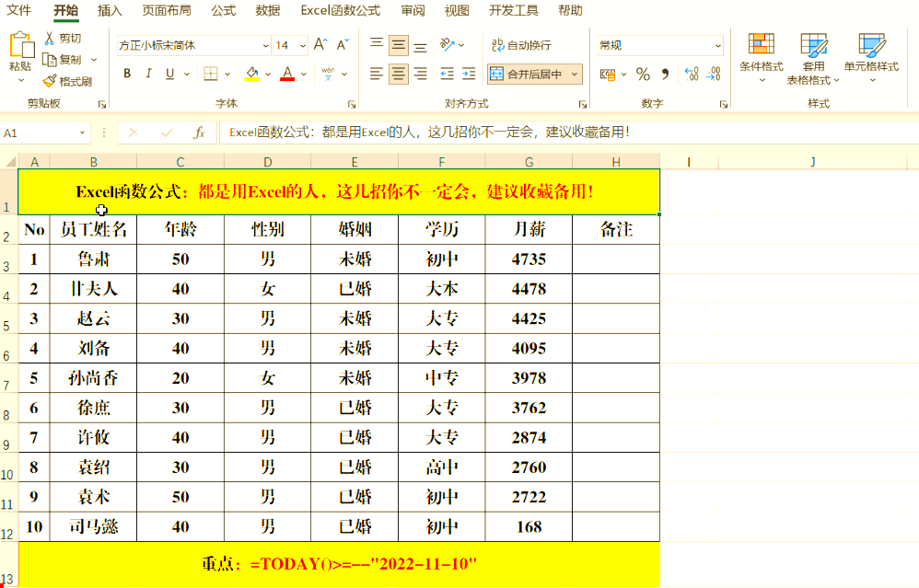Screen dimensions: 919x588
Task: Switch to the Insert (插入) tab
Action: pos(110,10)
